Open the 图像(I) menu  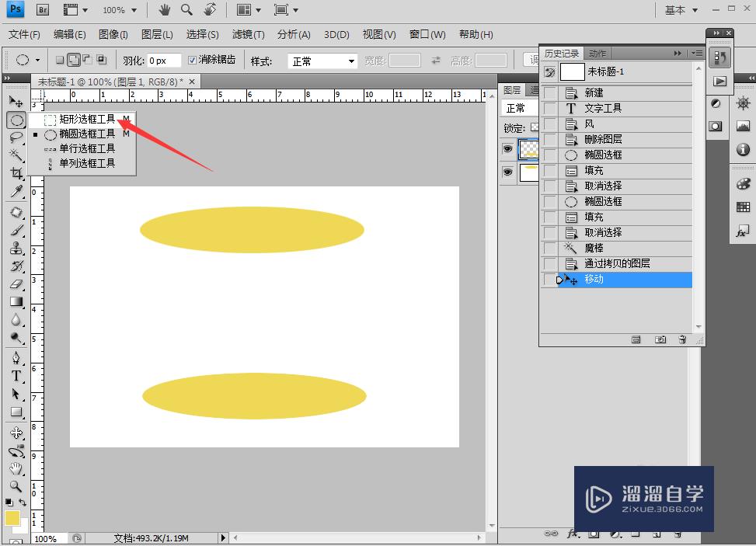113,35
